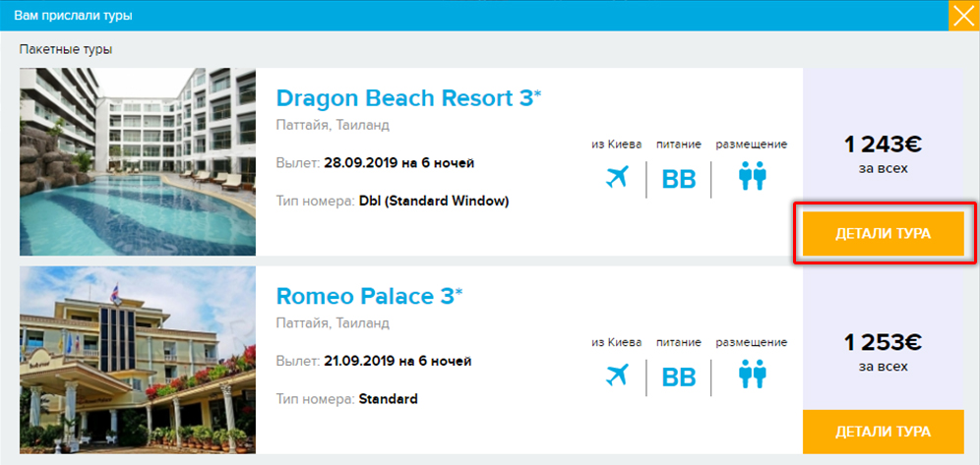The height and width of the screenshot is (465, 980).
Task: Click the two-person accommodation icon for Romeo Palace
Action: click(752, 376)
